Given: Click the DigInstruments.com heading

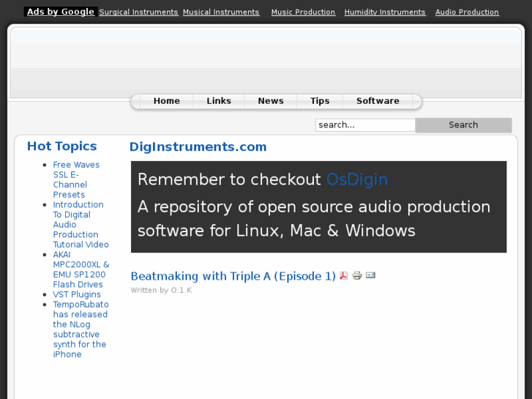Looking at the screenshot, I should (198, 146).
